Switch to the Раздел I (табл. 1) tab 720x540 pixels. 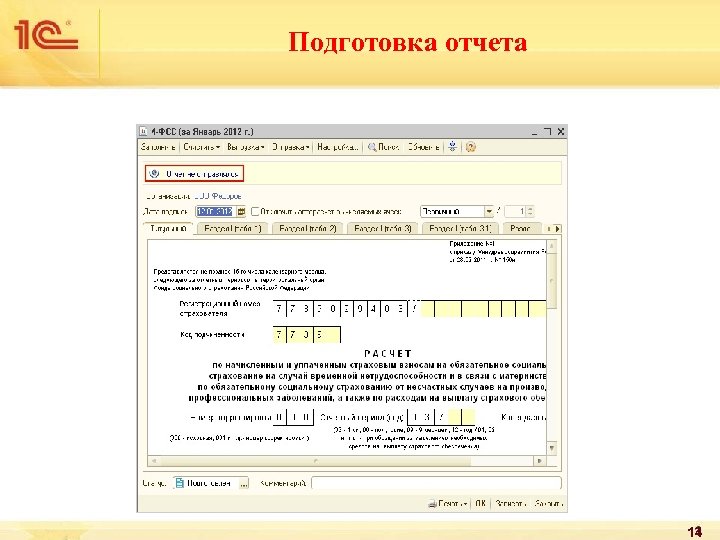point(232,229)
